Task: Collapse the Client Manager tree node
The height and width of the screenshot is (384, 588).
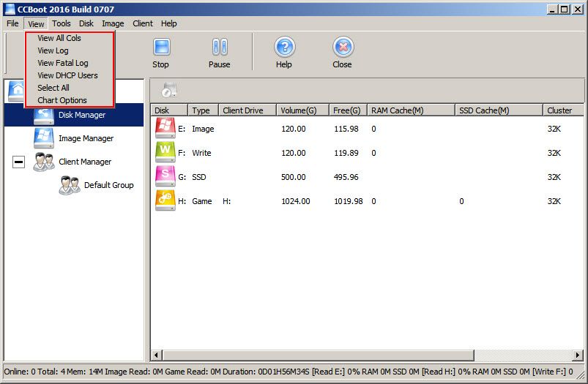Action: pos(18,162)
